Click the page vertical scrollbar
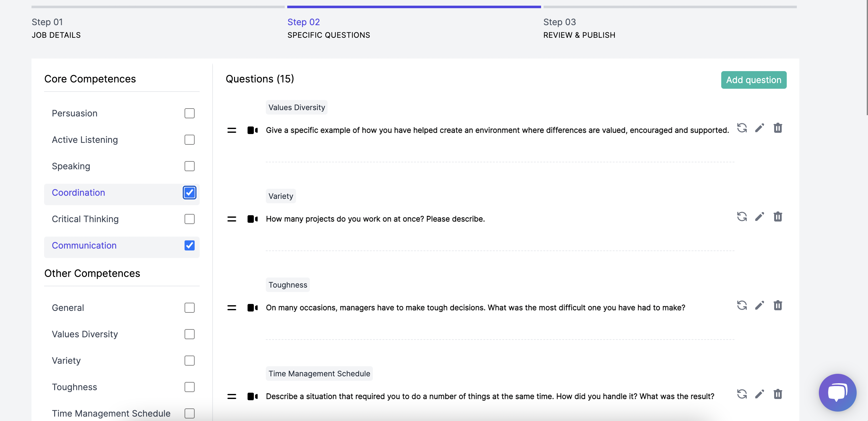Image resolution: width=868 pixels, height=421 pixels. point(866,57)
